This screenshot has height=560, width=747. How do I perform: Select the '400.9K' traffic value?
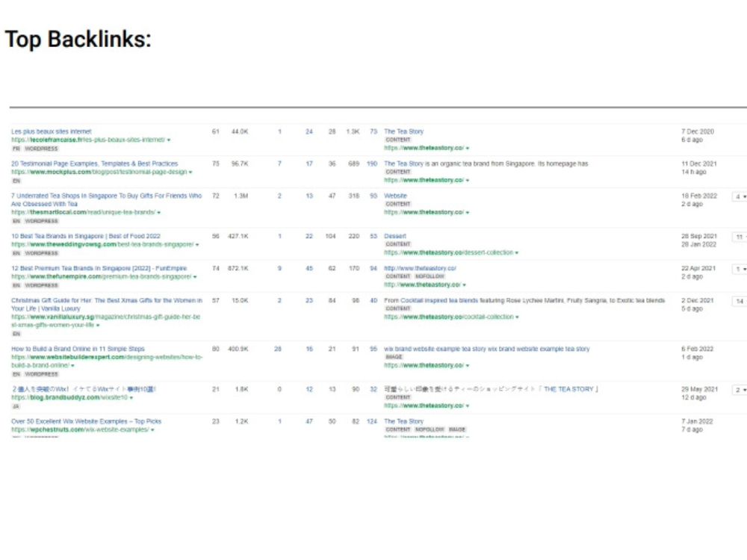click(238, 349)
